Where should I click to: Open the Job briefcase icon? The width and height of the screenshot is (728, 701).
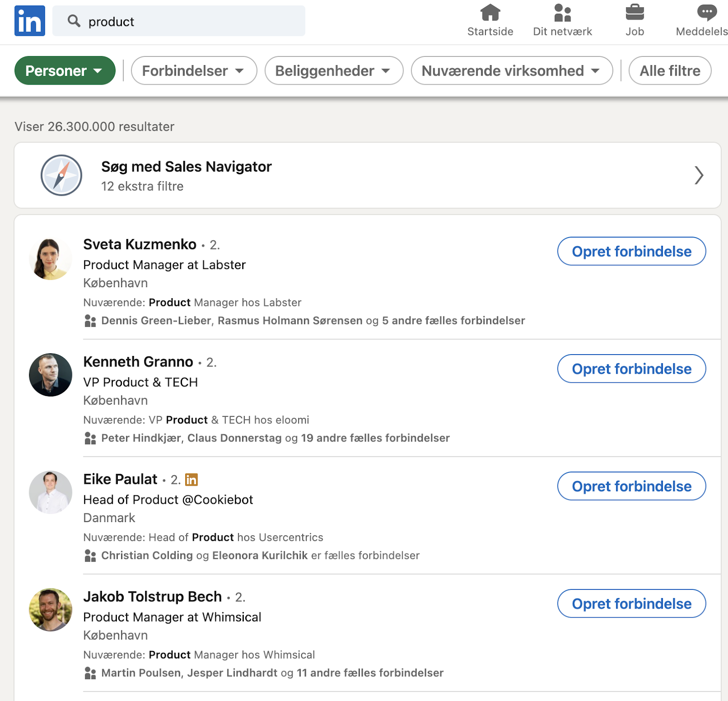pos(635,13)
